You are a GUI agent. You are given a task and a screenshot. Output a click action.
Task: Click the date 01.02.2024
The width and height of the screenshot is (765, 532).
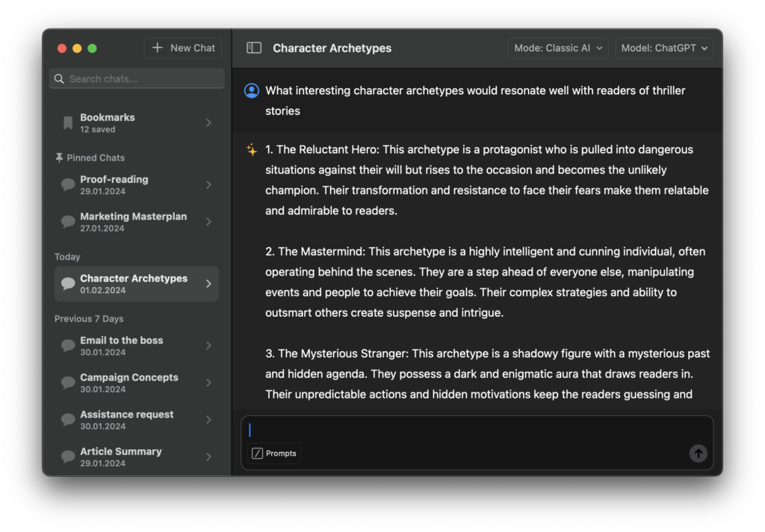coord(102,291)
